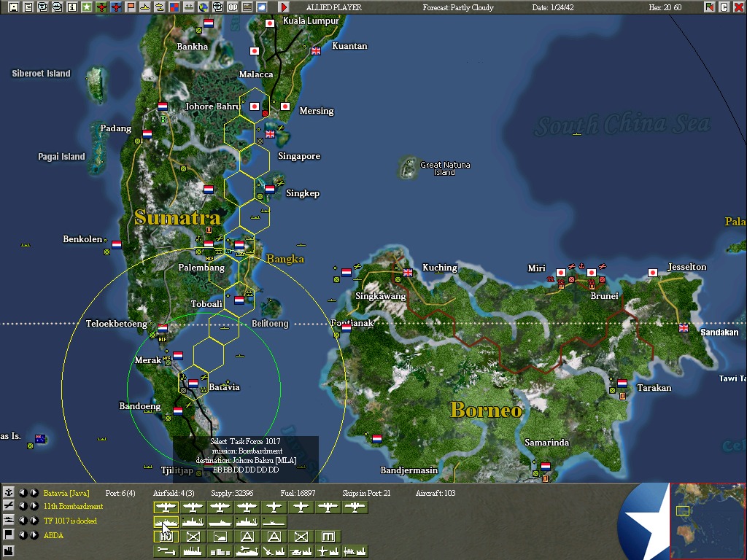The height and width of the screenshot is (560, 747).
Task: Click red plane on green background icon
Action: click(101, 7)
